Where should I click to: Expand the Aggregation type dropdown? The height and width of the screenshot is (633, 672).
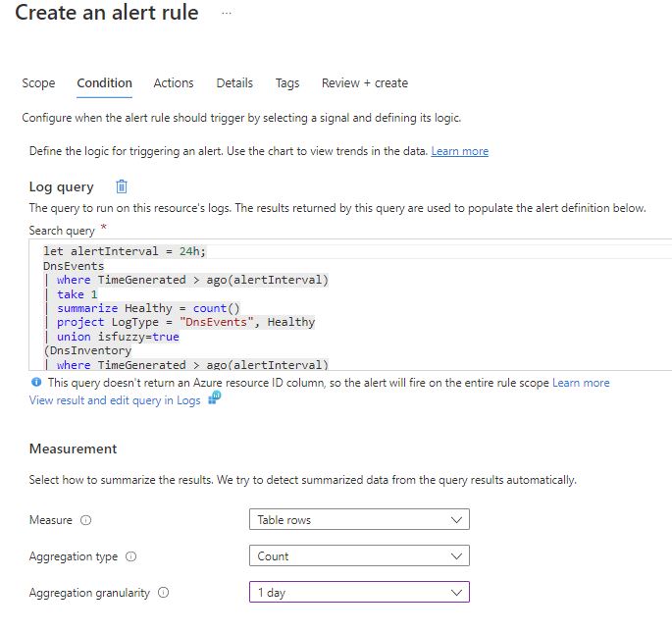click(359, 556)
